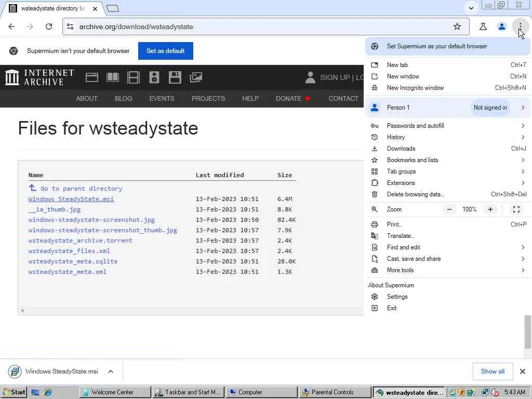Open Settings from the menu
Screen dimensions: 532x399
(x=448, y=297)
